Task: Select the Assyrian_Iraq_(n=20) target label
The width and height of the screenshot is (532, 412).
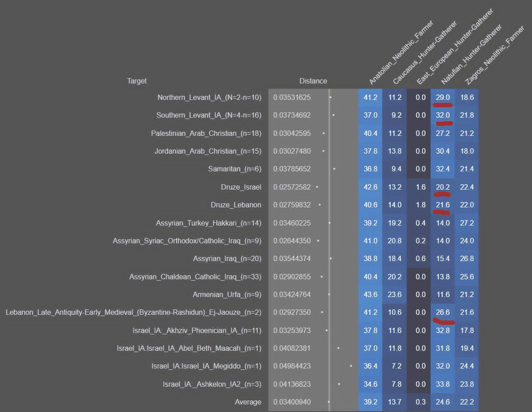Action: (227, 259)
